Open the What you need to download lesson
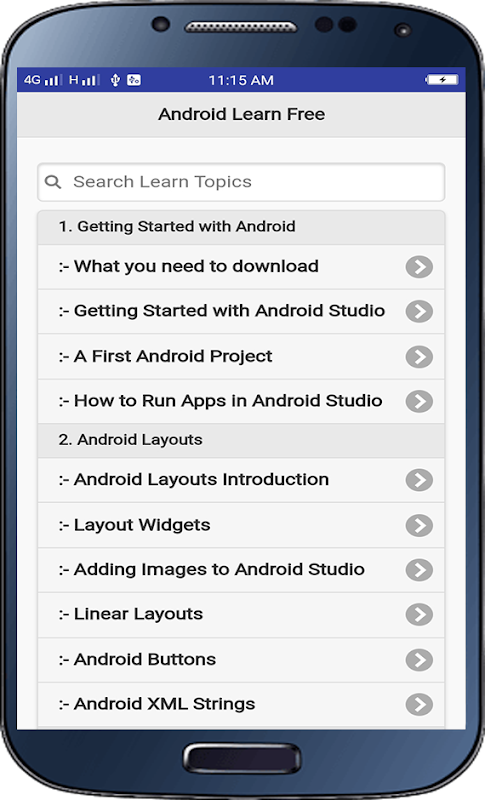The width and height of the screenshot is (485, 800). 241,267
